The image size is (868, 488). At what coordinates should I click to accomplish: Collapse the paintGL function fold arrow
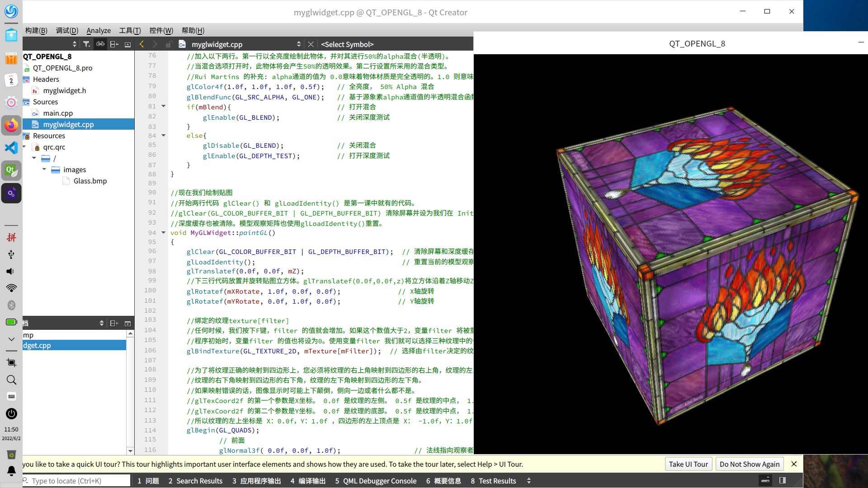[164, 233]
